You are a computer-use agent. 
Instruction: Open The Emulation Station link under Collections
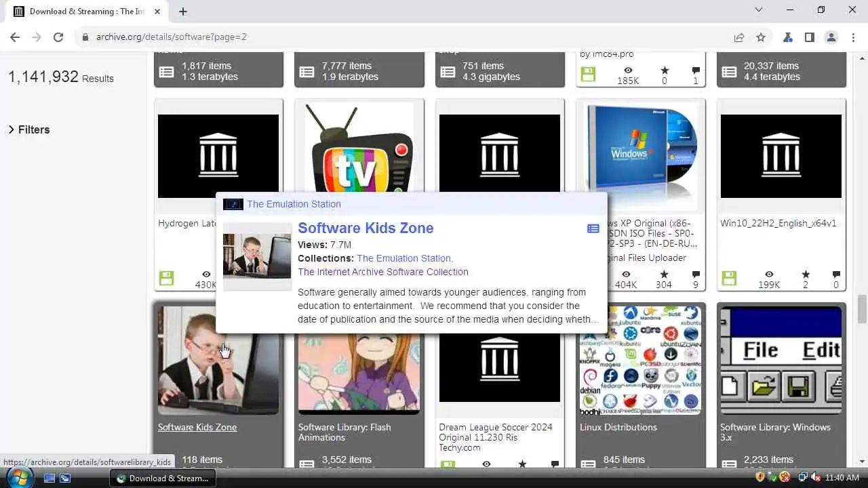tap(404, 258)
